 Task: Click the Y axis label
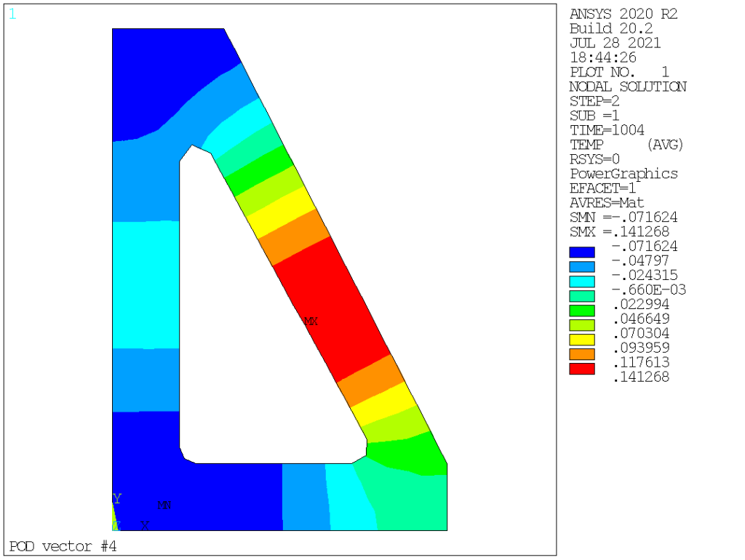click(x=117, y=498)
